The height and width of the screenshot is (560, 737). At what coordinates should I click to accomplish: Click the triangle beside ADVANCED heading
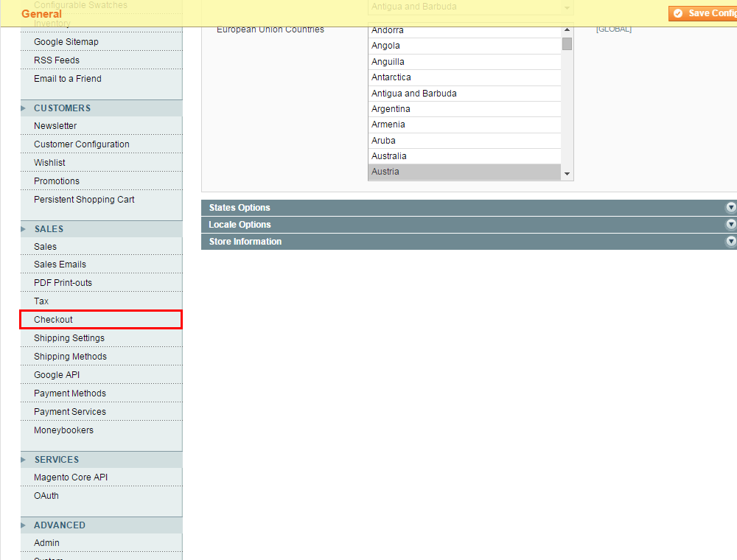click(23, 525)
